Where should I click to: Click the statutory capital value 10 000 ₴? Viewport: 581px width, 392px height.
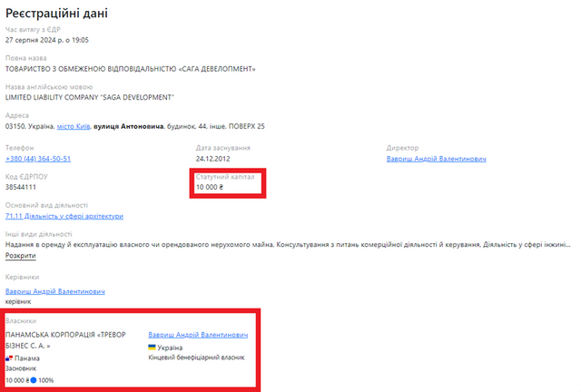pos(210,187)
